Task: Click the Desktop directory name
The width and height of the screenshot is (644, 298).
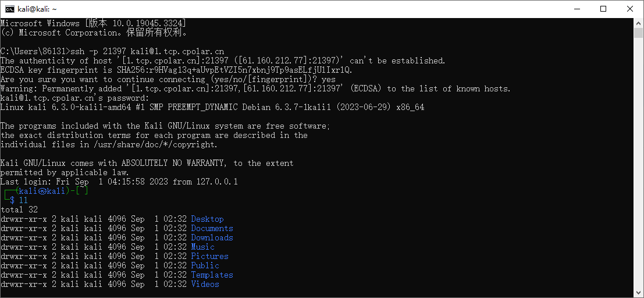Action: tap(208, 219)
